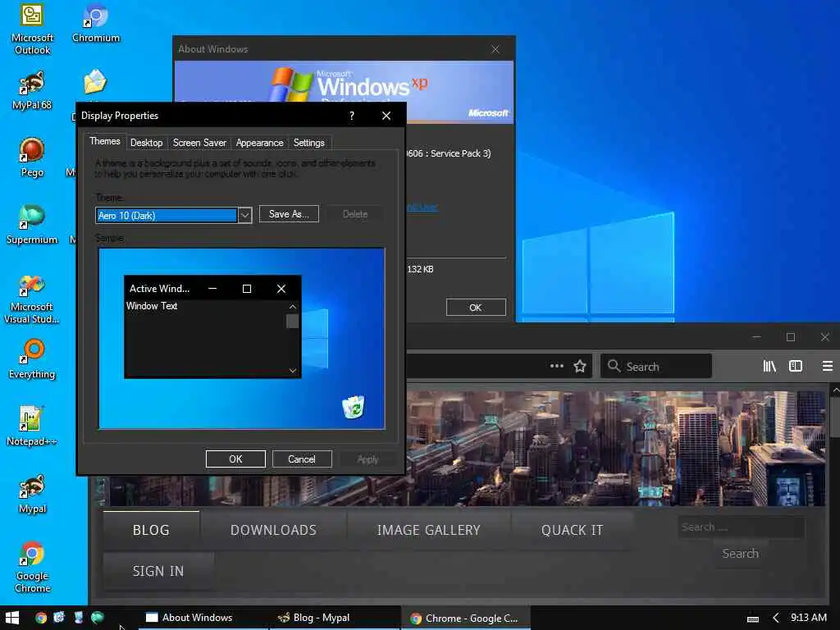840x630 pixels.
Task: Open the DOWNLOADS page menu item
Action: 273,530
